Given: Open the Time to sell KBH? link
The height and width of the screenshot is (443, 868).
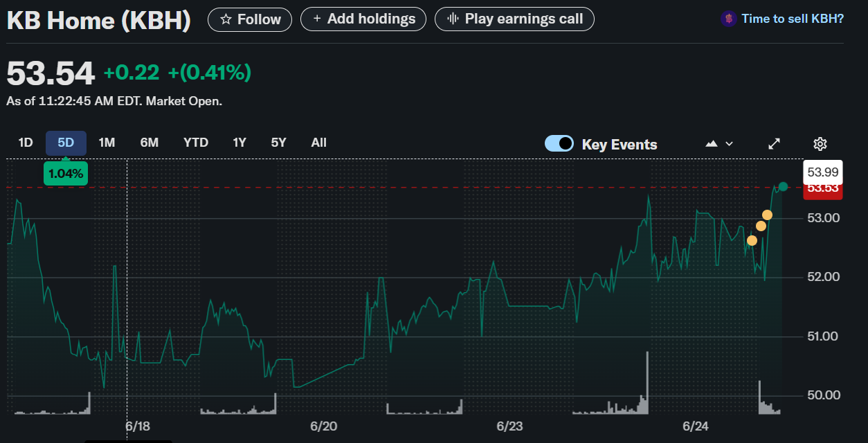Looking at the screenshot, I should point(792,19).
